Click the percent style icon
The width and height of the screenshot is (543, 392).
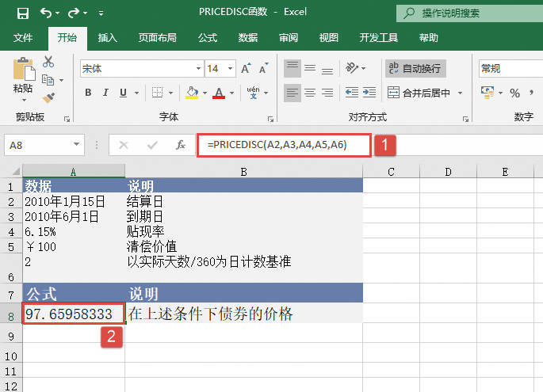point(514,93)
